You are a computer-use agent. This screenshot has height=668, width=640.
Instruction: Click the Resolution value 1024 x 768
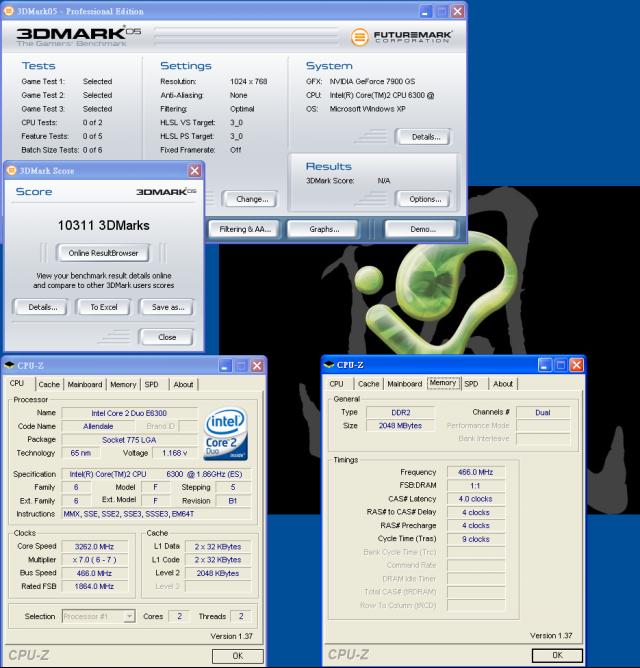(248, 81)
